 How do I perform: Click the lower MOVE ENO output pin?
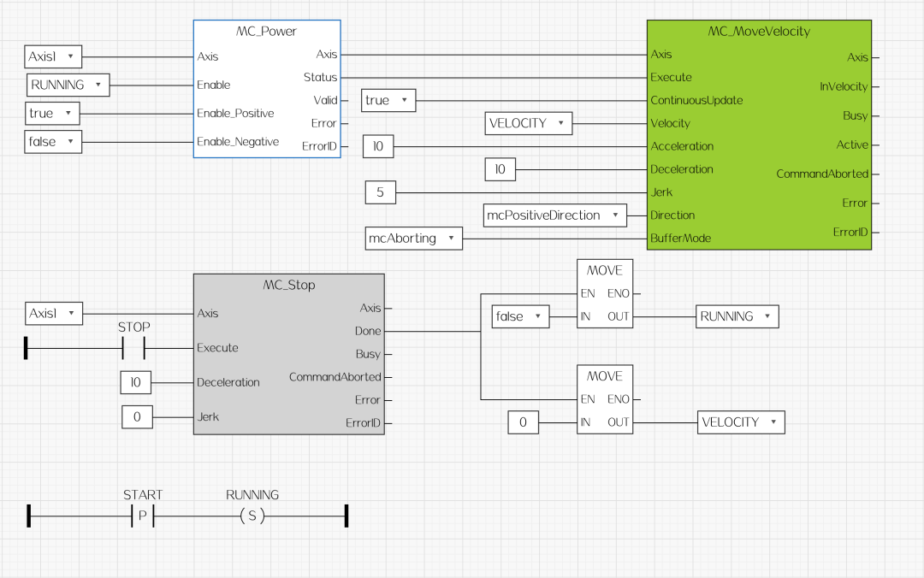(x=619, y=399)
